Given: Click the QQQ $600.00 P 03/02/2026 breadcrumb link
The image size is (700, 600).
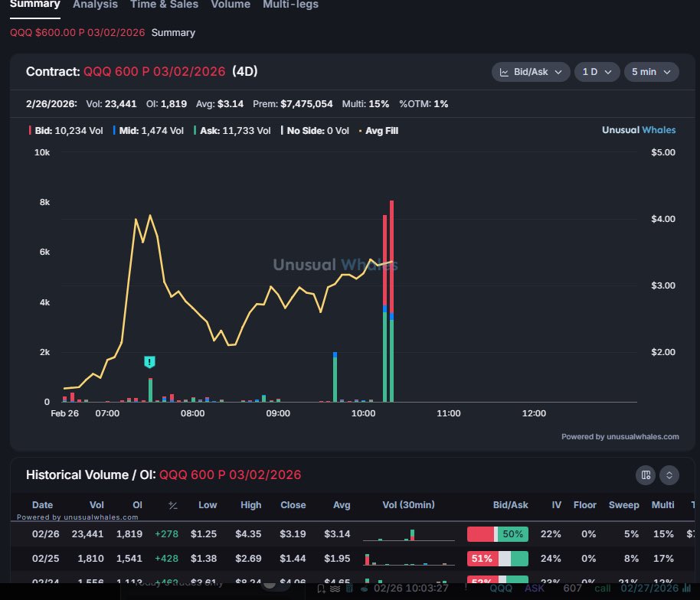Looking at the screenshot, I should [x=77, y=33].
